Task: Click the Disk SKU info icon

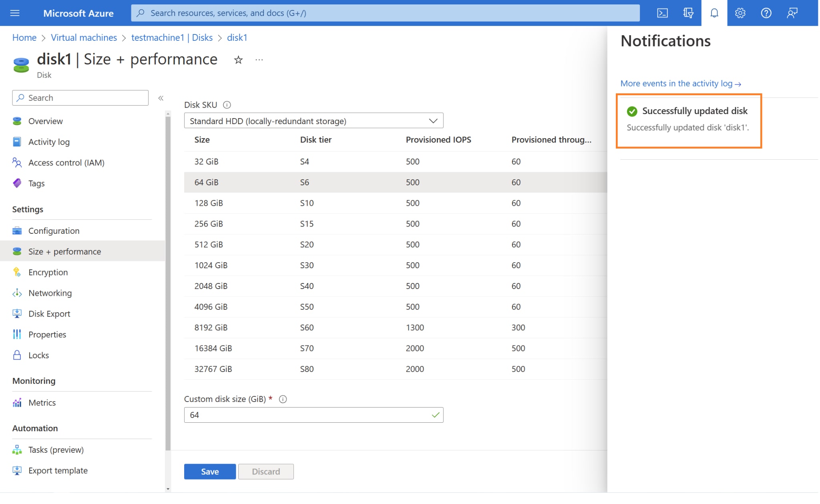Action: pyautogui.click(x=227, y=105)
